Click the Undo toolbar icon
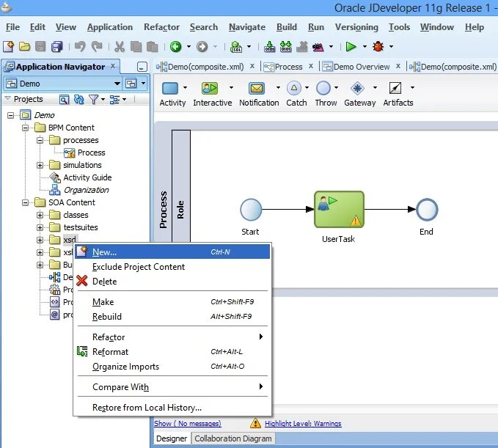 coord(80,47)
